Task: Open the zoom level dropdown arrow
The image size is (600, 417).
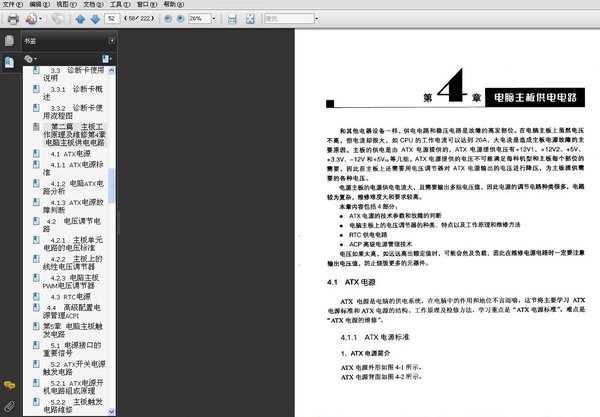Action: pos(214,18)
